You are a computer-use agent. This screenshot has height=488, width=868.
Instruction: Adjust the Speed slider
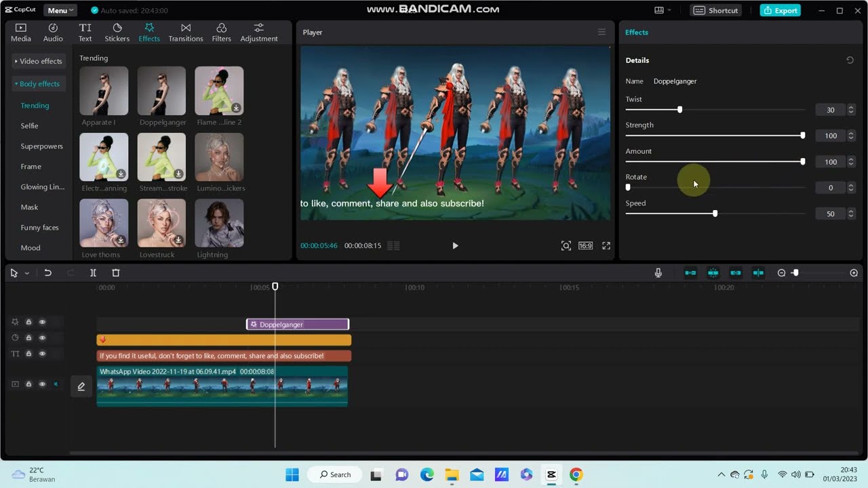pyautogui.click(x=715, y=213)
